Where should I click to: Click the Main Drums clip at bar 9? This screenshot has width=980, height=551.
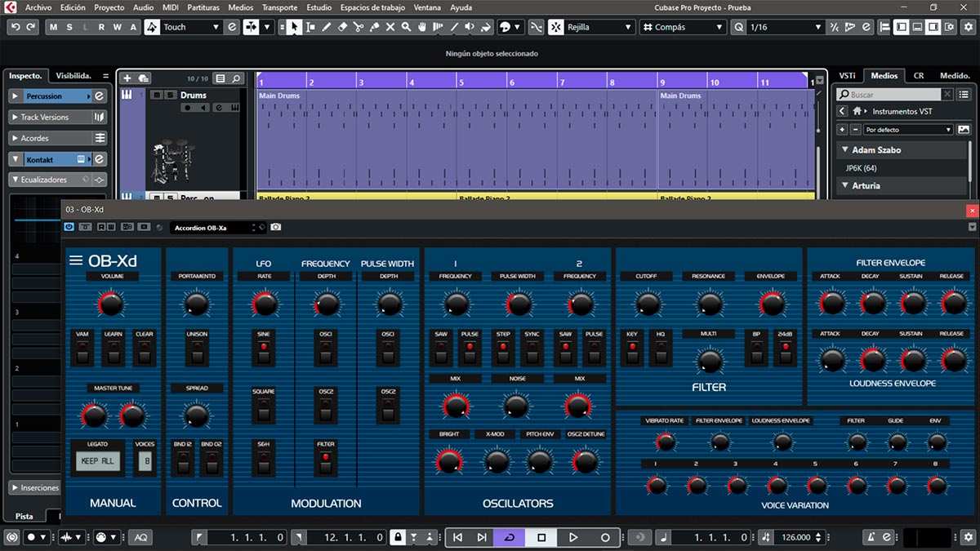735,139
